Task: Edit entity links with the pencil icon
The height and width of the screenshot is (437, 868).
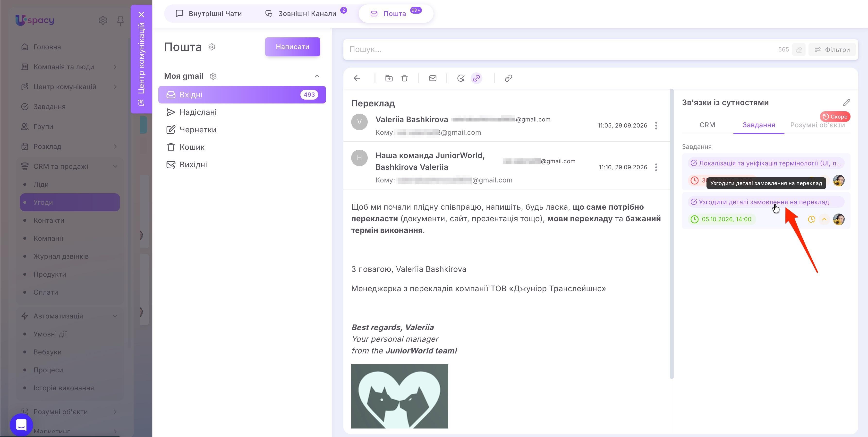Action: coord(846,103)
